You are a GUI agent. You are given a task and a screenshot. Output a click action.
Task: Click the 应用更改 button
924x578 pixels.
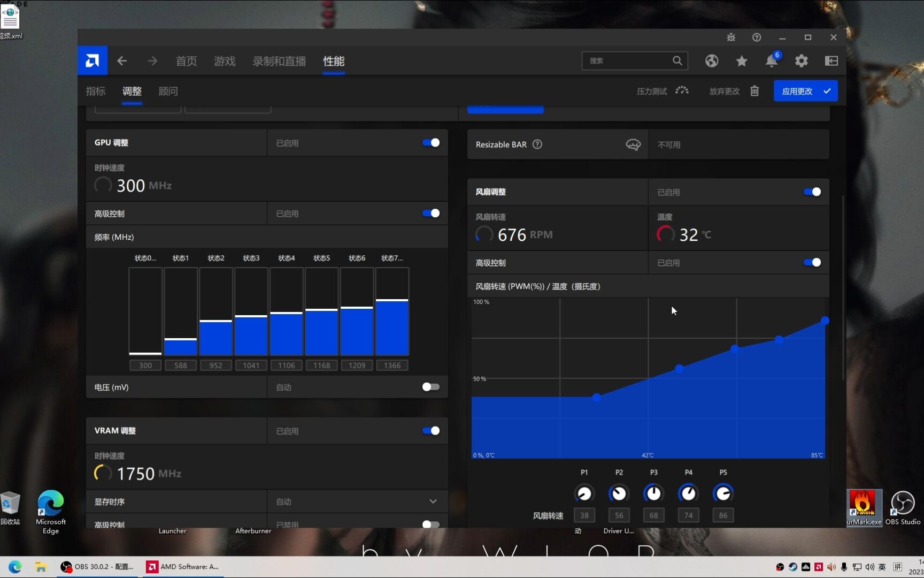(806, 91)
